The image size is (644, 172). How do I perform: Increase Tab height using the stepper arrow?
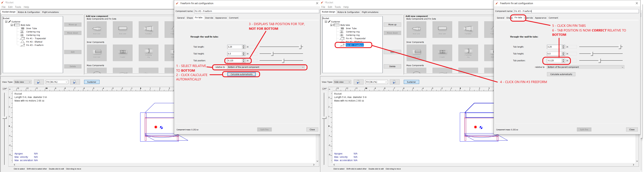tap(244, 53)
